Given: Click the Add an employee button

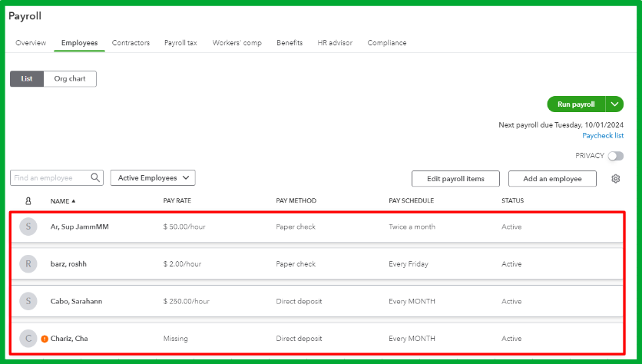Looking at the screenshot, I should tap(552, 178).
